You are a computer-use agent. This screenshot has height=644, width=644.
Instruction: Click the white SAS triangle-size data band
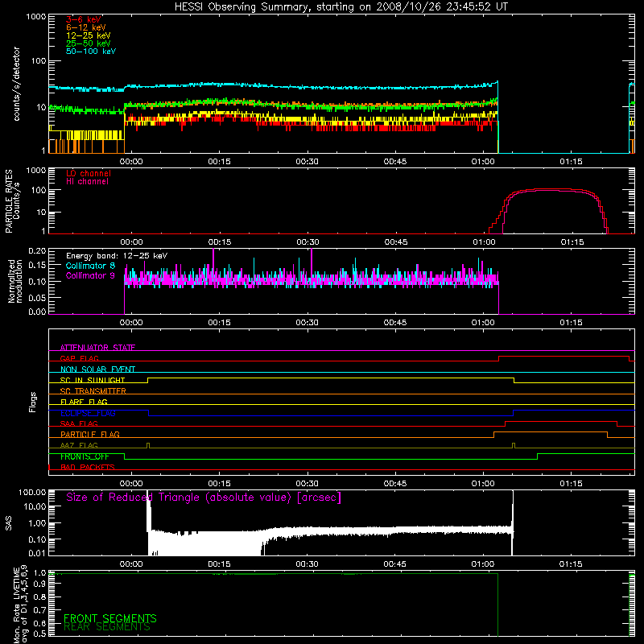point(328,532)
